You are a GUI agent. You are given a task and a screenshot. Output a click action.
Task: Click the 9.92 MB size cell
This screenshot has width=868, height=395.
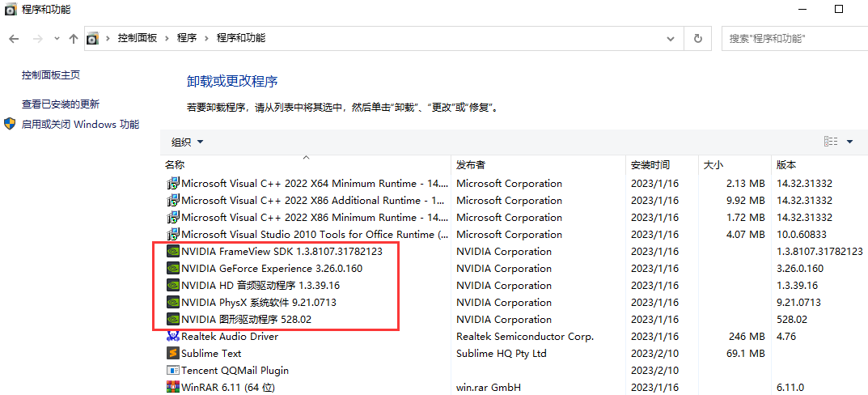[745, 201]
